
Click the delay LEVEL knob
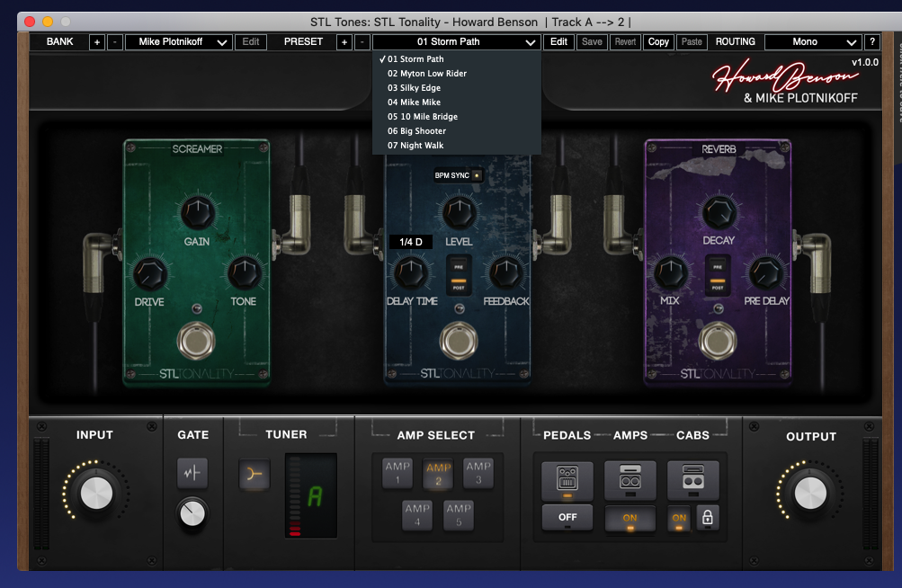coord(459,212)
